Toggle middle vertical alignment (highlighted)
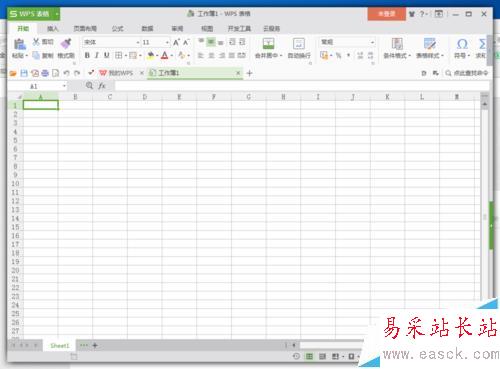Screen dimensions: 500x369 coord(211,42)
